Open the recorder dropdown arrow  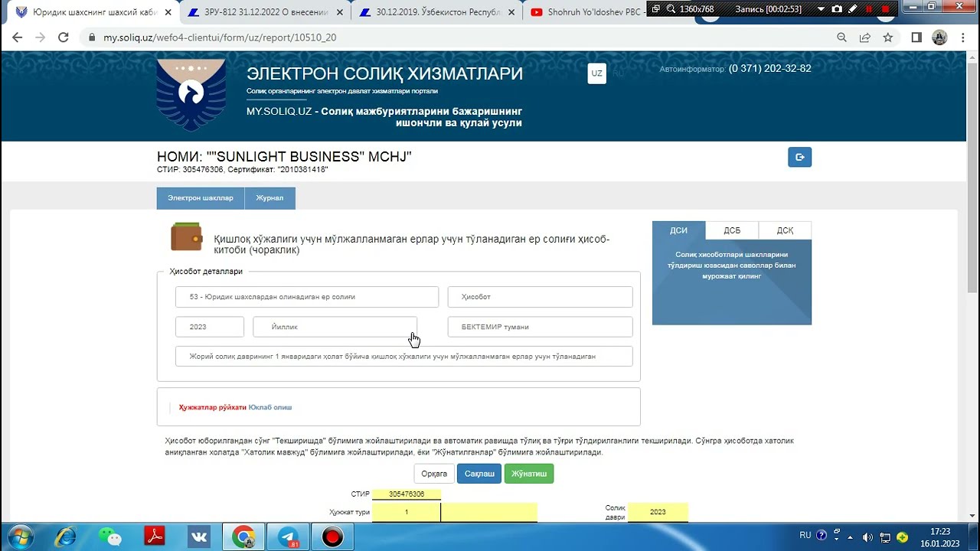point(821,9)
